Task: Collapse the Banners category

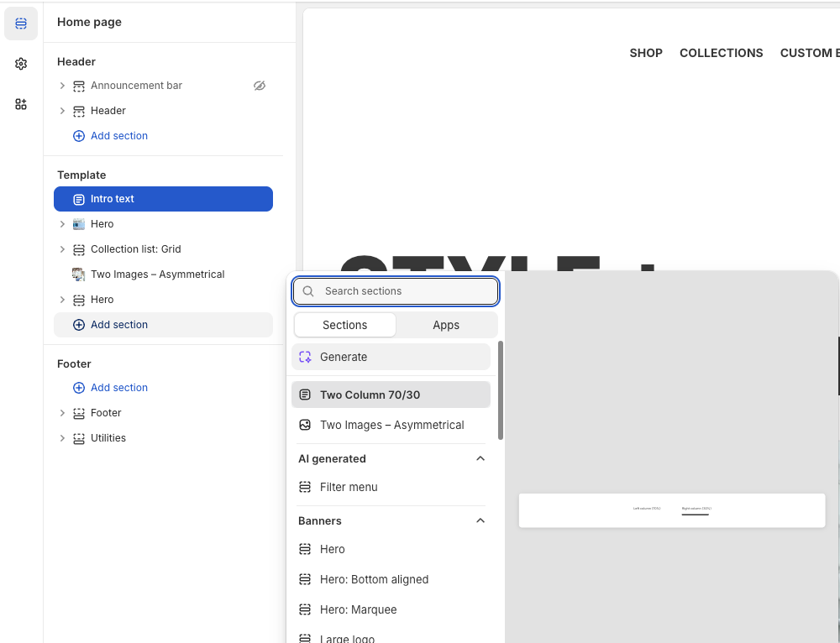Action: point(480,520)
